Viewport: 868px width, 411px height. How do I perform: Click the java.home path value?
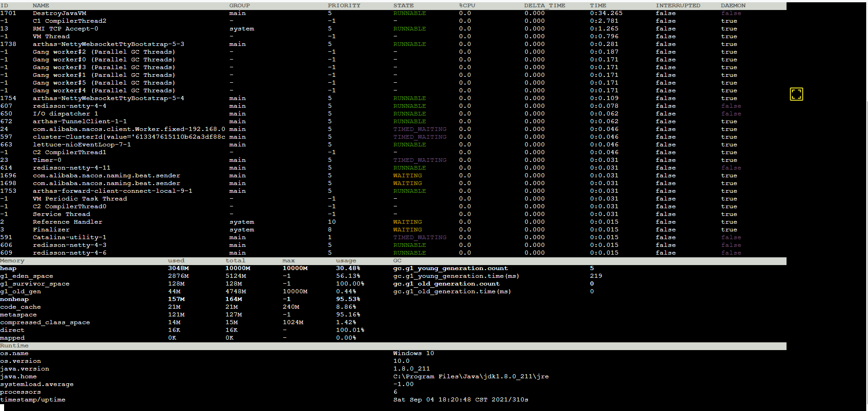tap(471, 376)
